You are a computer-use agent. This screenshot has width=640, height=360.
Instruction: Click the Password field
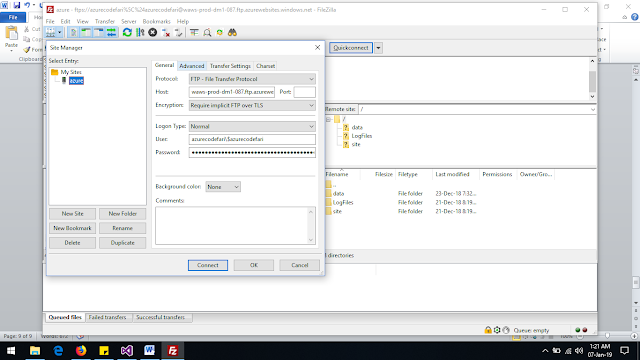pos(252,153)
